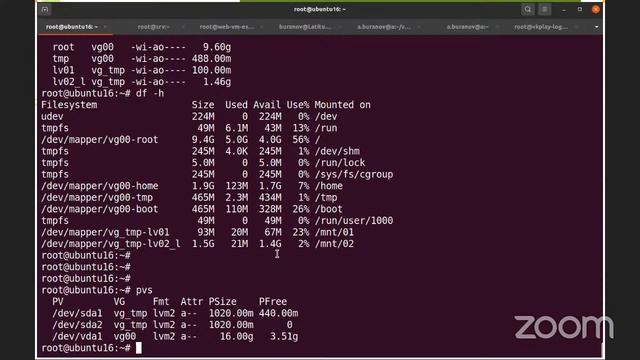Close the root@vkplay-log tab
This screenshot has width=640, height=360.
(x=576, y=27)
